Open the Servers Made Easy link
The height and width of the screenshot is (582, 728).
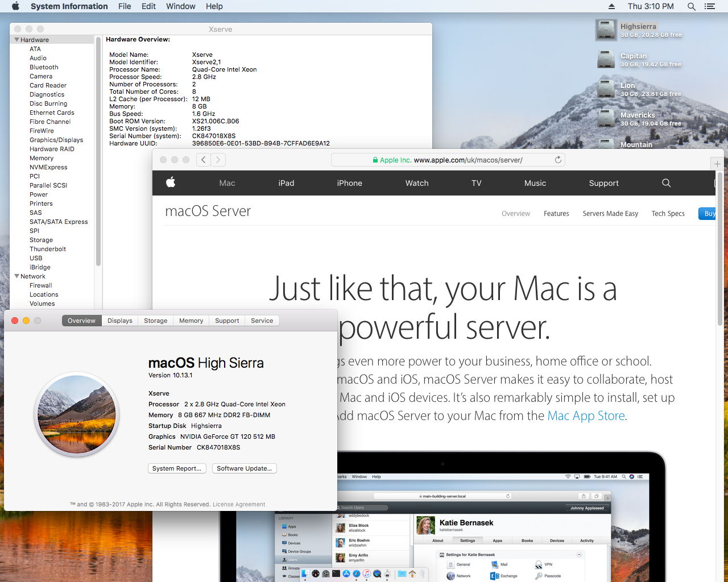(x=610, y=214)
